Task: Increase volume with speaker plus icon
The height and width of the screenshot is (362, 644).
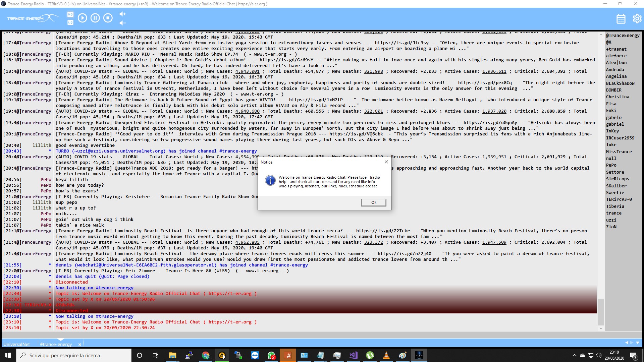Action: tap(123, 14)
